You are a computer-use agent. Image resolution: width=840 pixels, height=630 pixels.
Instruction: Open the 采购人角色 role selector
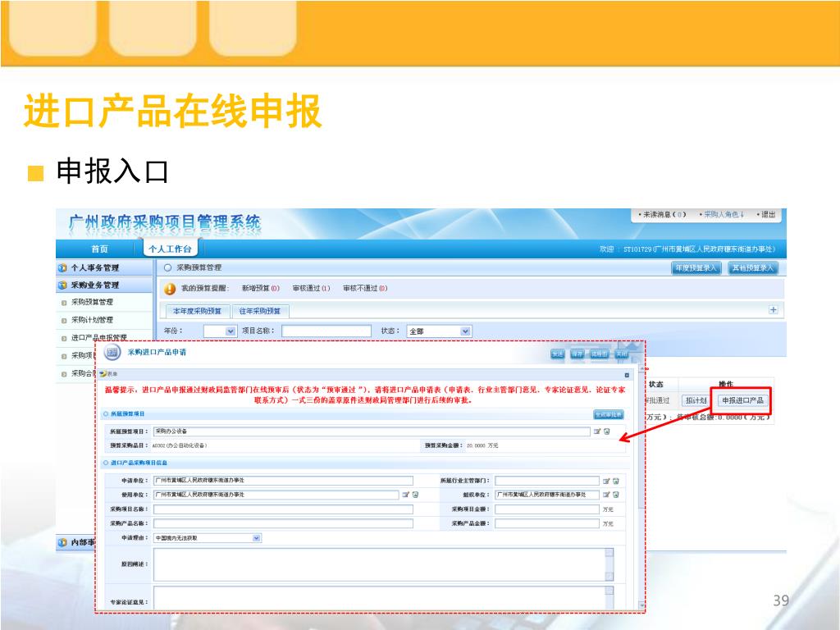[724, 214]
